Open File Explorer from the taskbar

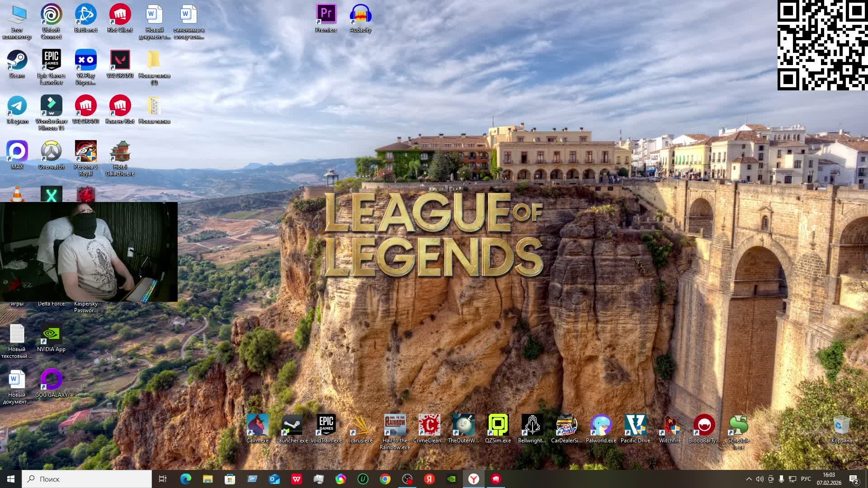pyautogui.click(x=208, y=479)
